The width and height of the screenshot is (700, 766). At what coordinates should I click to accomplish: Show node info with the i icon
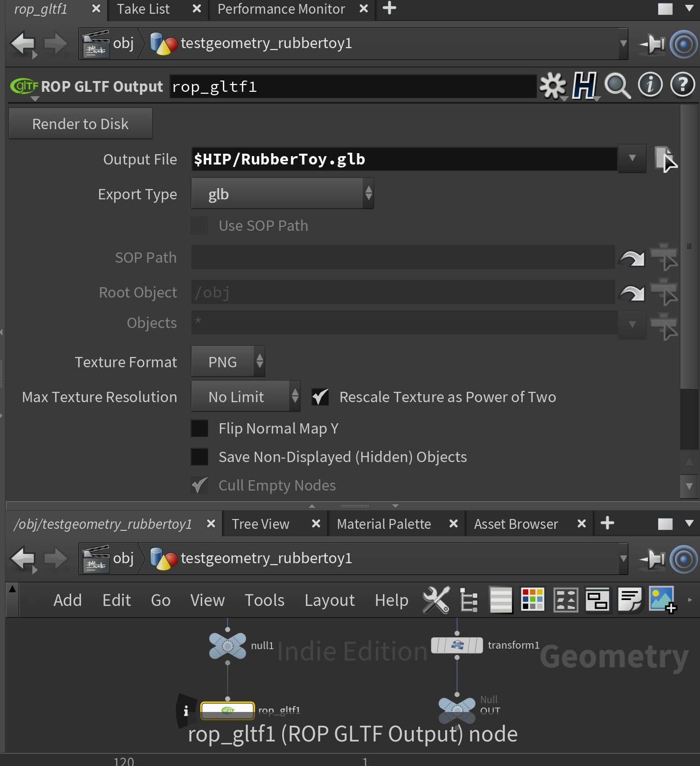click(650, 85)
